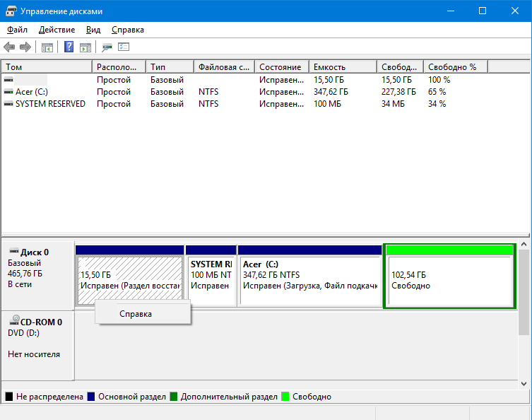Open the Действие menu
Image resolution: width=532 pixels, height=420 pixels.
(x=57, y=30)
